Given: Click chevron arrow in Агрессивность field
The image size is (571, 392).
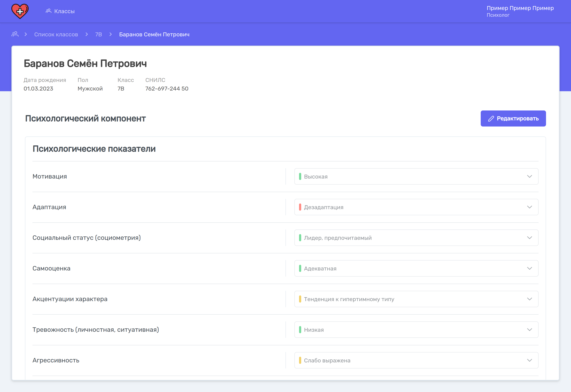Looking at the screenshot, I should (x=529, y=360).
